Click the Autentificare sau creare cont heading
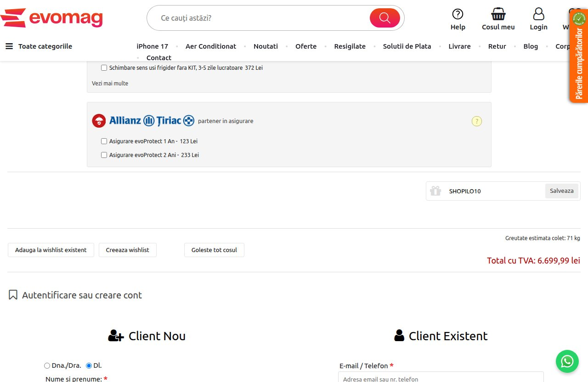 pos(82,295)
